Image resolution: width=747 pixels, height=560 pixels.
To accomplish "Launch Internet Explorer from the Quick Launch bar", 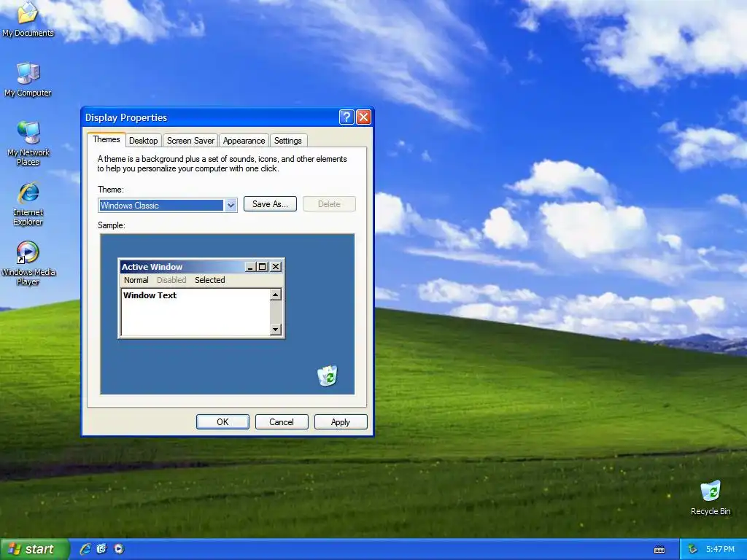I will pos(85,549).
